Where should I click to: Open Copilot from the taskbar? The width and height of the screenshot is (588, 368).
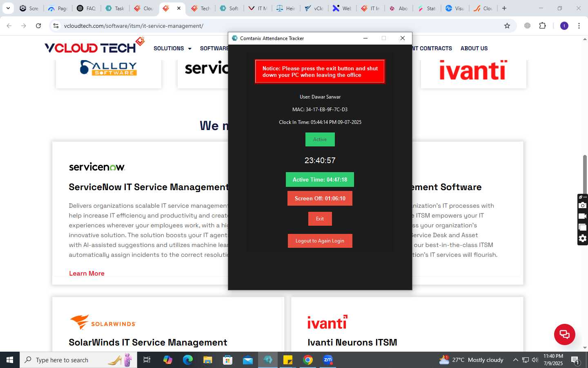pyautogui.click(x=167, y=360)
